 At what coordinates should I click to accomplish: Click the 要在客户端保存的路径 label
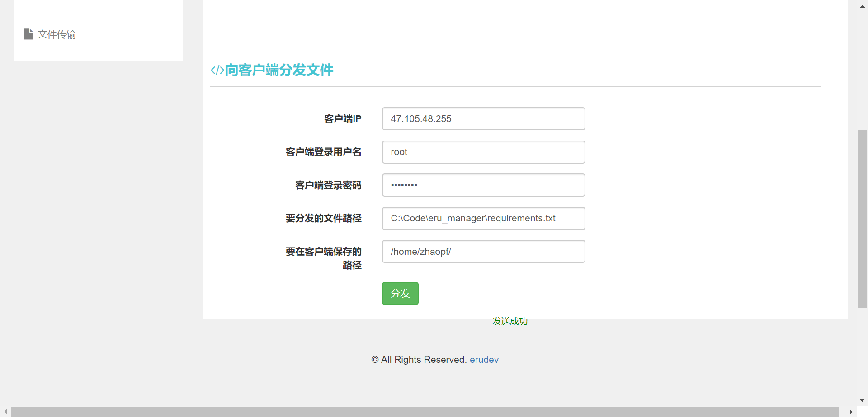coord(324,258)
